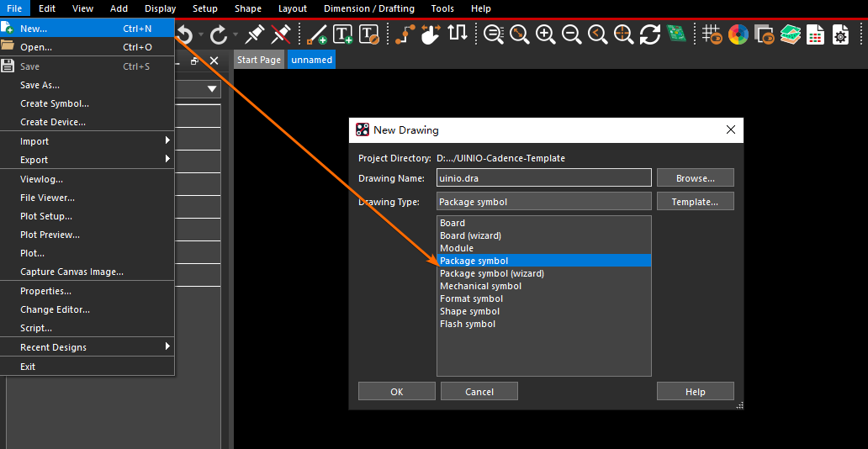Open the side panel dropdown arrow
The height and width of the screenshot is (449, 868).
(x=212, y=88)
